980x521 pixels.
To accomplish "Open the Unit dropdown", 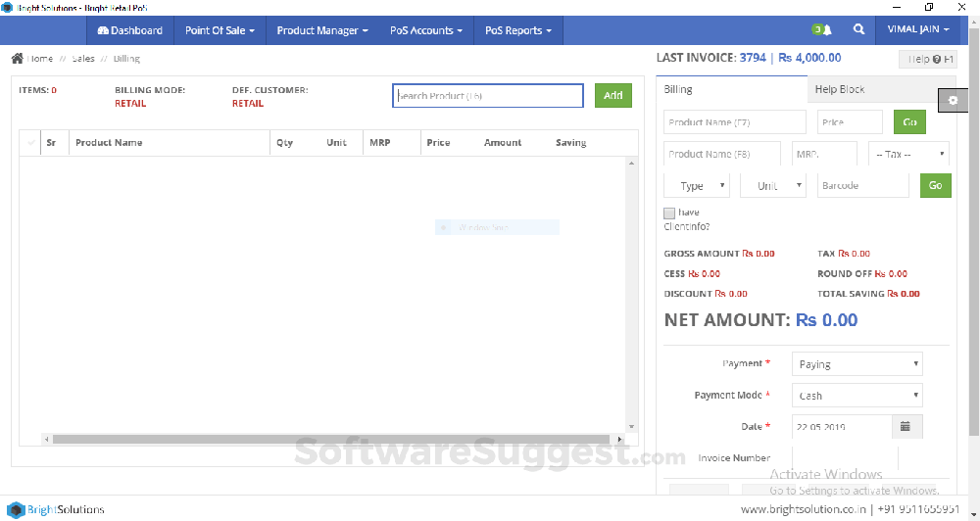I will click(773, 185).
